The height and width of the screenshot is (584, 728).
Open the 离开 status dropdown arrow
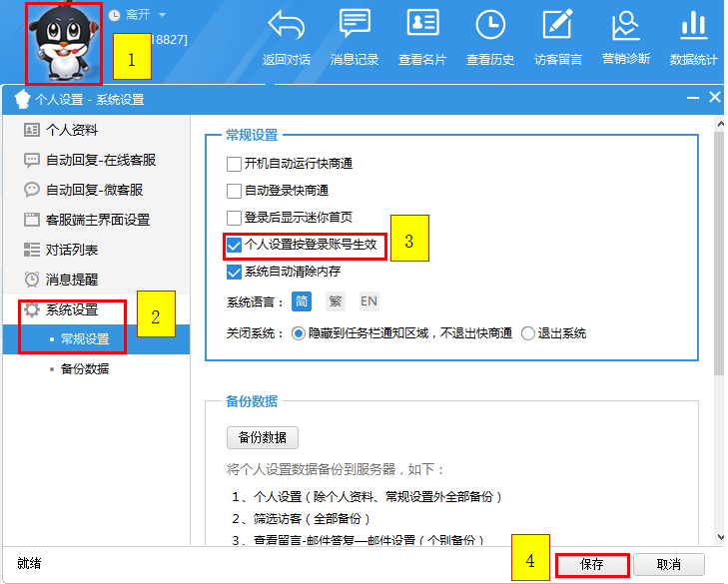(x=162, y=15)
